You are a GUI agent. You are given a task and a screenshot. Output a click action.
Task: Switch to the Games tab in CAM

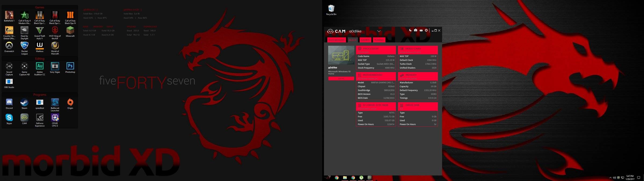[x=365, y=40]
